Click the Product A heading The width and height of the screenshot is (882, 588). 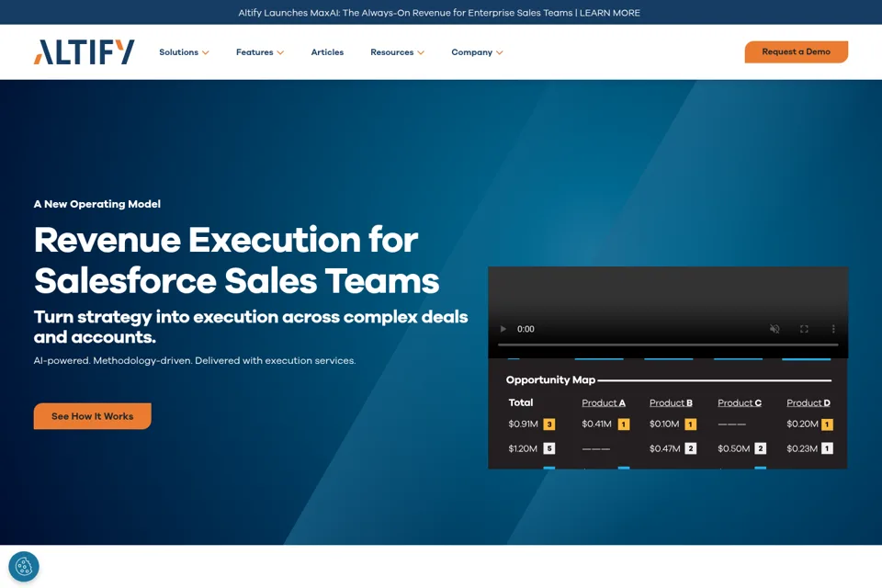tap(603, 403)
